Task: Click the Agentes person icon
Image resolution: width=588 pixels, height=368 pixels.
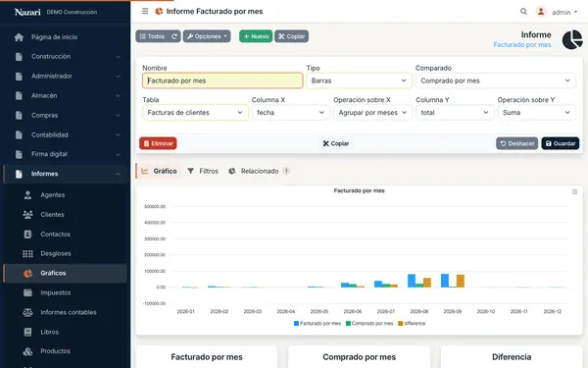Action: point(27,195)
